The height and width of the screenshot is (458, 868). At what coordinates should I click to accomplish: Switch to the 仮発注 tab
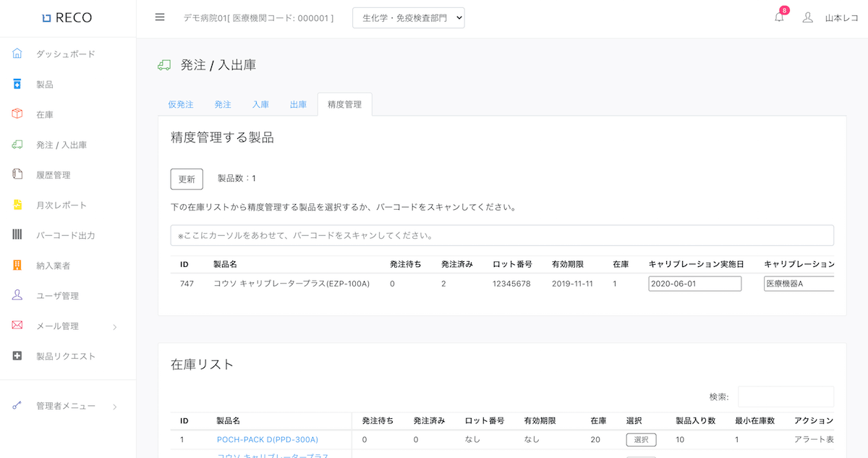click(x=181, y=104)
